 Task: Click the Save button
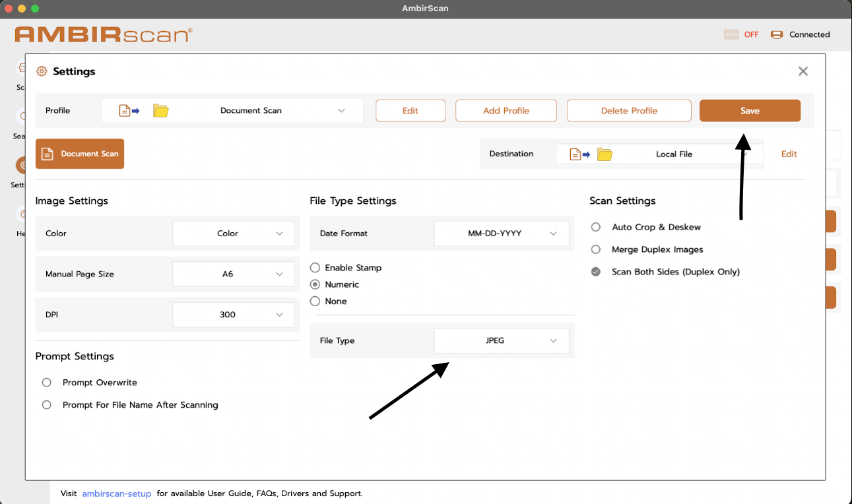750,111
